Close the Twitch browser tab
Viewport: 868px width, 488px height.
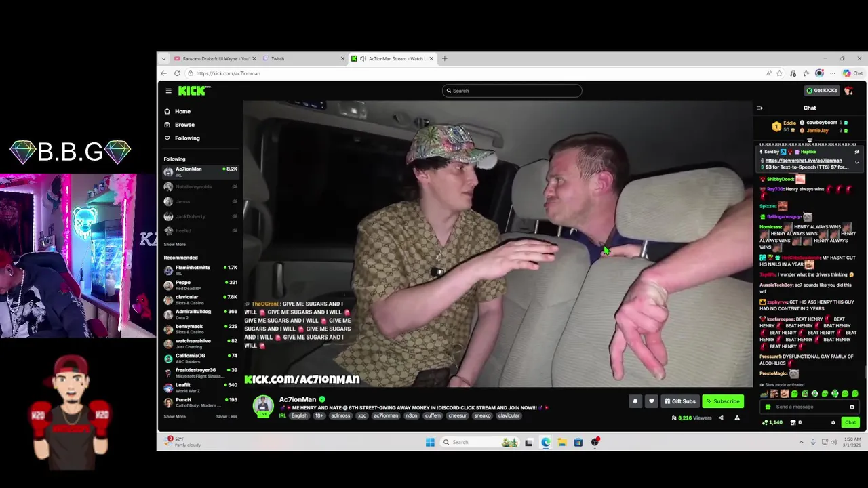(x=342, y=59)
